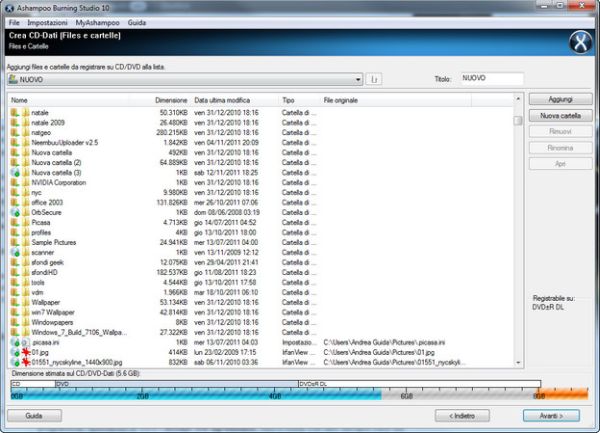The width and height of the screenshot is (600, 433).
Task: Select the Windows_7_Build_7106_Wallpa... row
Action: pyautogui.click(x=261, y=332)
